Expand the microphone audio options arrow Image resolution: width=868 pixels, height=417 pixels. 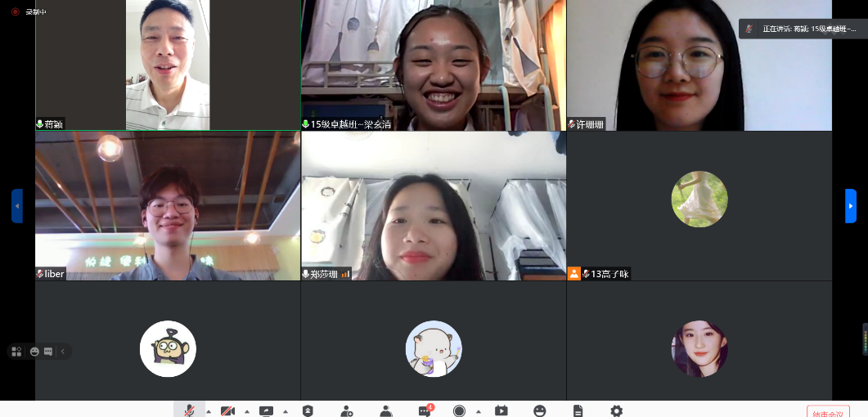click(208, 411)
